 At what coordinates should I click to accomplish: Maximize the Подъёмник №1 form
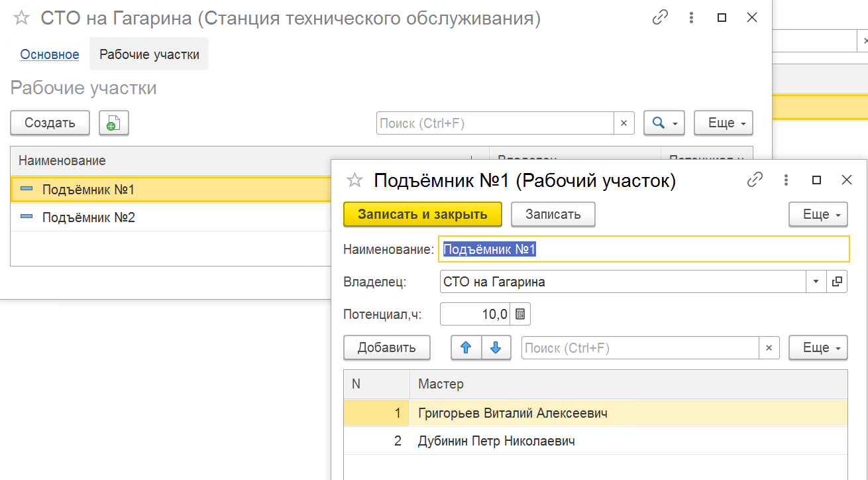pos(817,180)
